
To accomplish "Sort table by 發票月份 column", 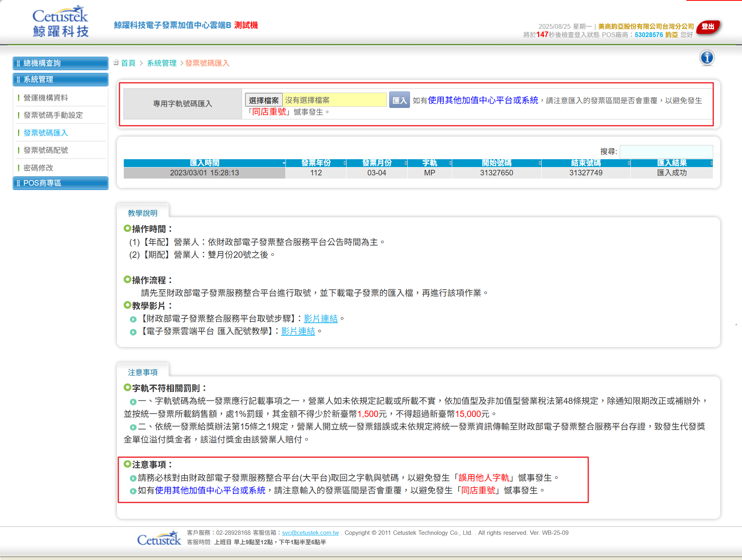I will pyautogui.click(x=377, y=163).
